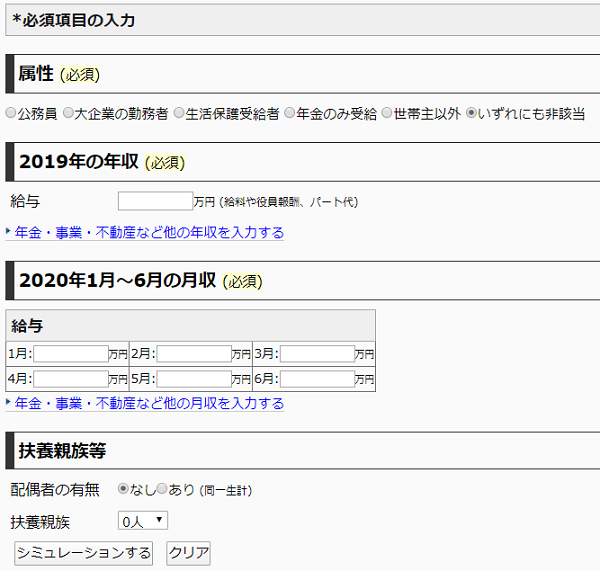Image resolution: width=600 pixels, height=571 pixels.
Task: Click the 配偶者の有無 label
Action: [x=55, y=489]
